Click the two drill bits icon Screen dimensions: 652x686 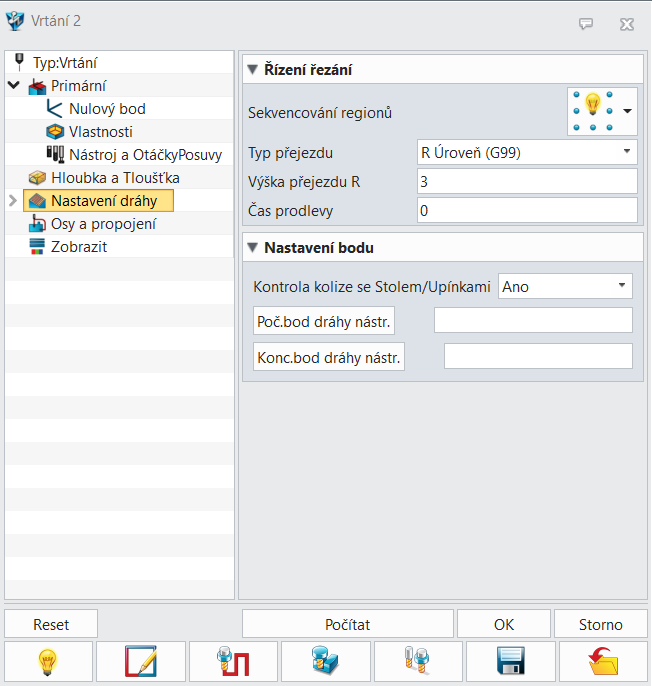point(418,662)
